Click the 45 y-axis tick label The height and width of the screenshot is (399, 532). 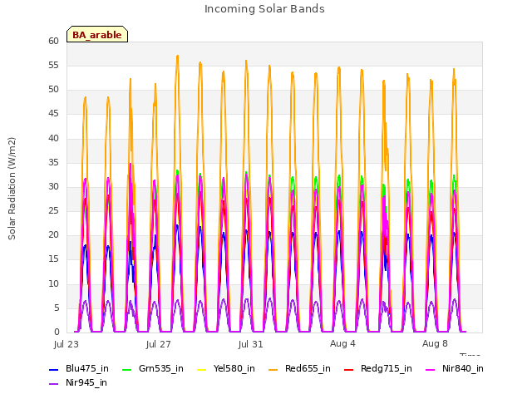pos(53,114)
